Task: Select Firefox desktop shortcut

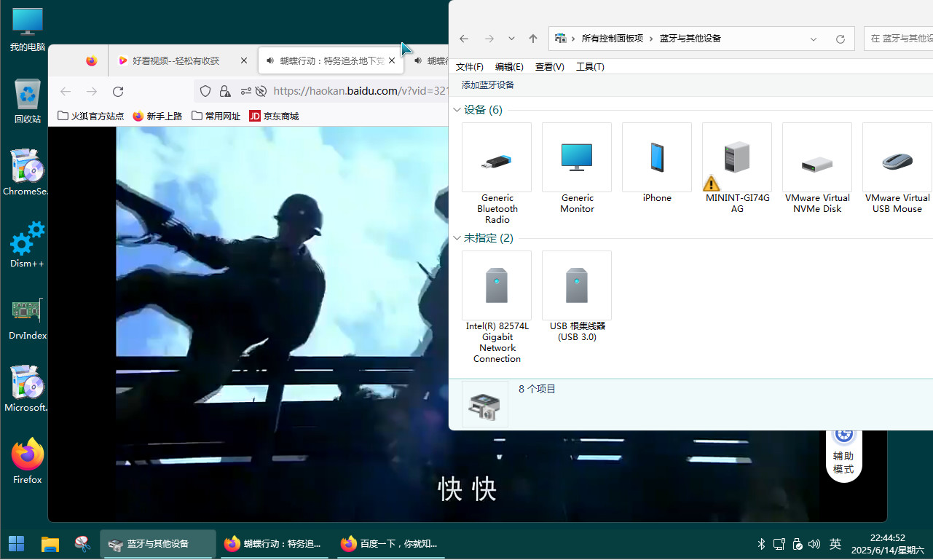Action: point(28,461)
